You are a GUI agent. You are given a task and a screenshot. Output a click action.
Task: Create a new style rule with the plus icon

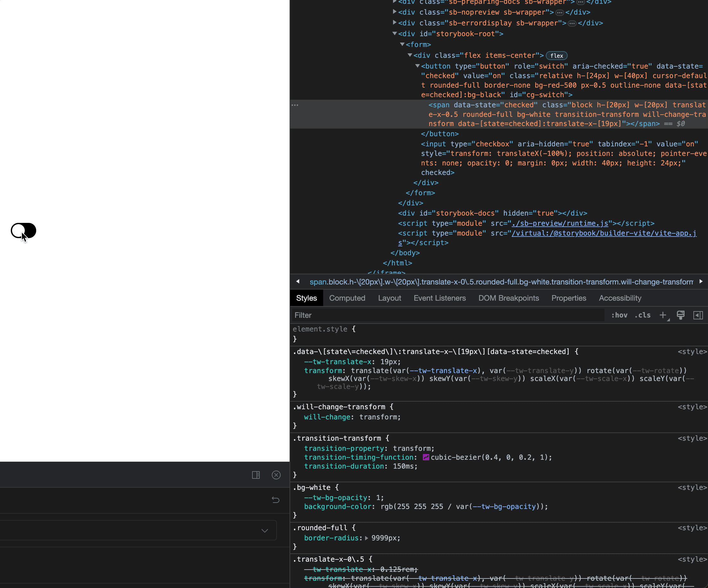pos(663,315)
